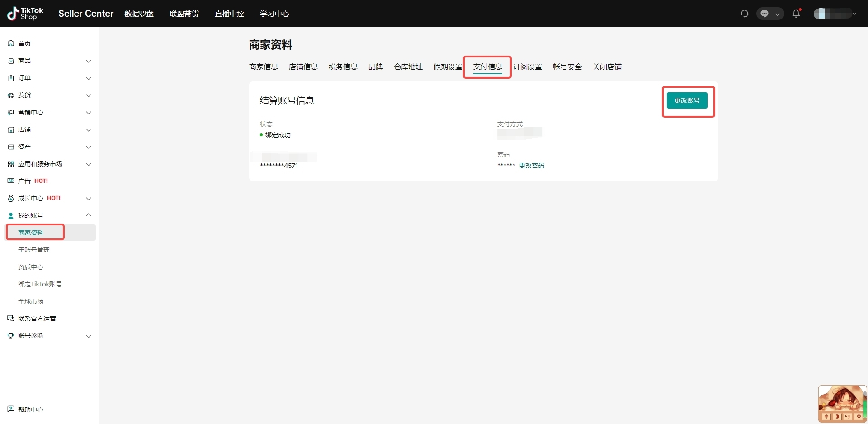Click the home icon beside 首页
The image size is (868, 424).
pyautogui.click(x=11, y=43)
